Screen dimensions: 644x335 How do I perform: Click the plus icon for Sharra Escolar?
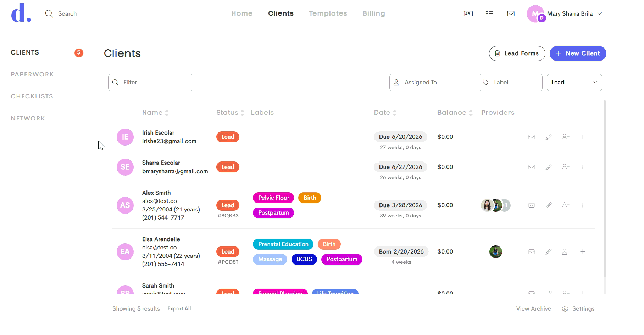point(583,167)
